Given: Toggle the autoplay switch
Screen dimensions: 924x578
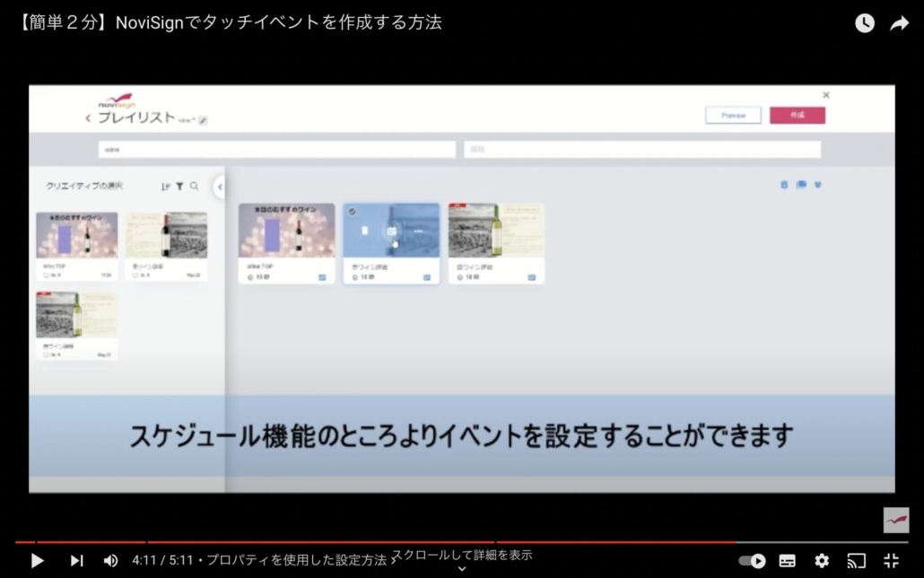Looking at the screenshot, I should pos(753,560).
